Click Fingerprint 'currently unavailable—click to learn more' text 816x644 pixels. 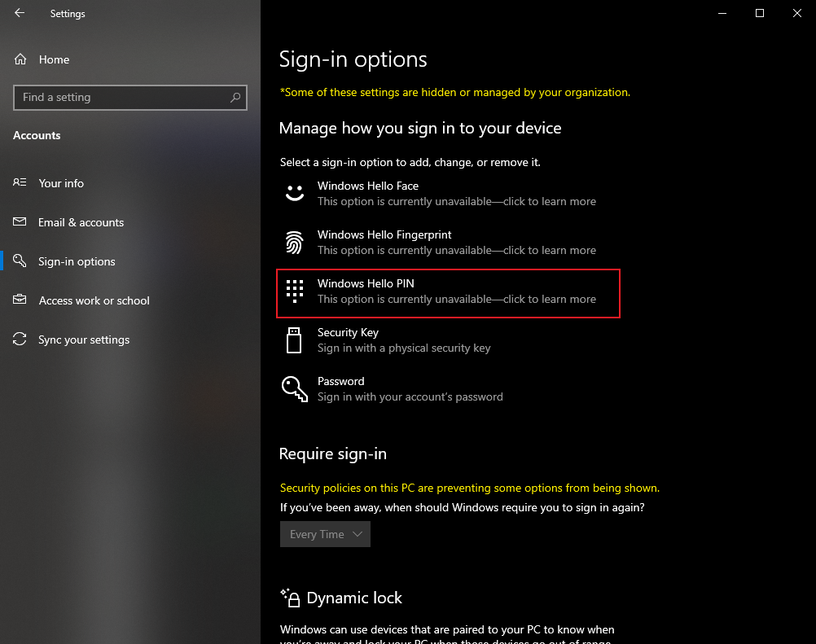click(x=457, y=250)
